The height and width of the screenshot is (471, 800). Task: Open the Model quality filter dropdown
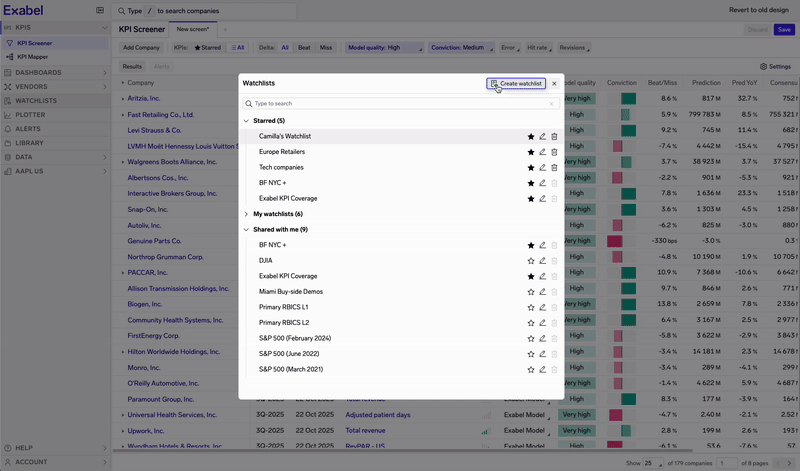(x=385, y=47)
